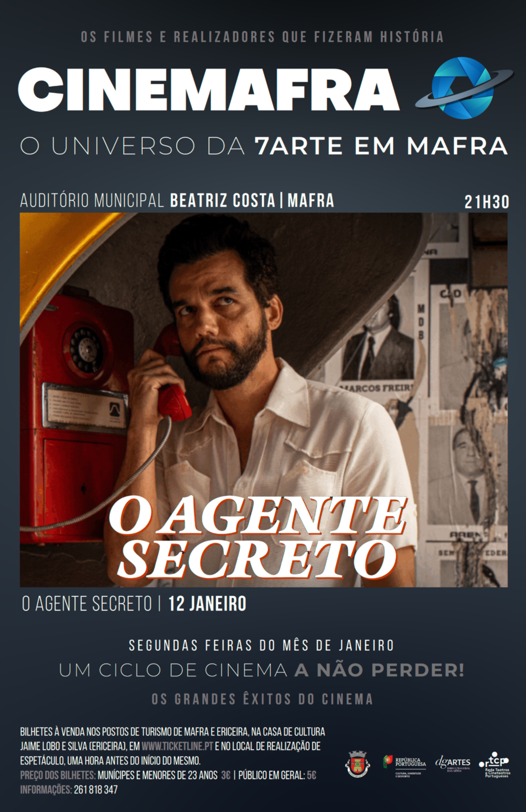Open the www.ticketline.pt link

[177, 746]
